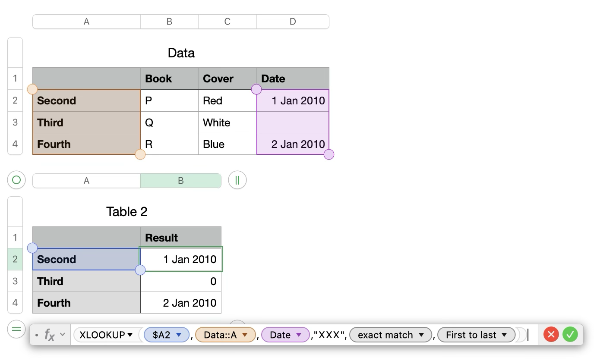Select column B tab of Table 2
The height and width of the screenshot is (364, 594).
point(180,181)
